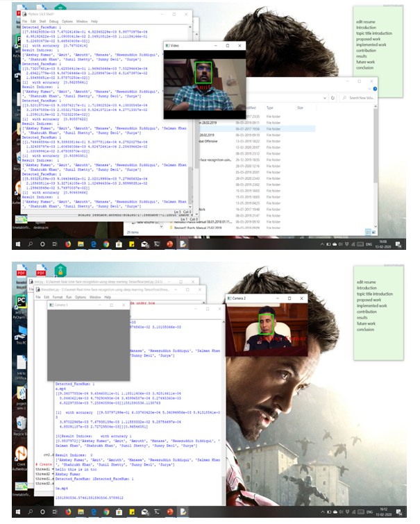Open notification center in upper screenshot's taskbar
This screenshot has width=420, height=524.
[x=398, y=244]
